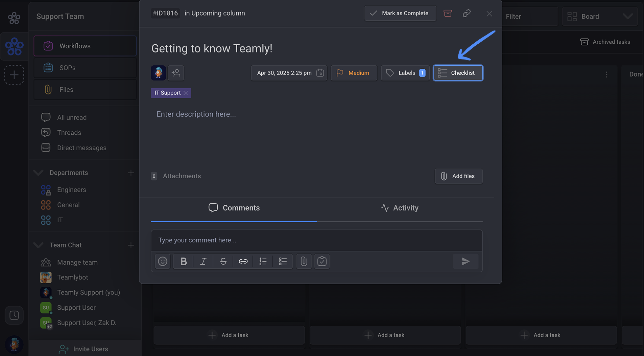Switch to the Activity tab
This screenshot has width=644, height=356.
coord(400,208)
